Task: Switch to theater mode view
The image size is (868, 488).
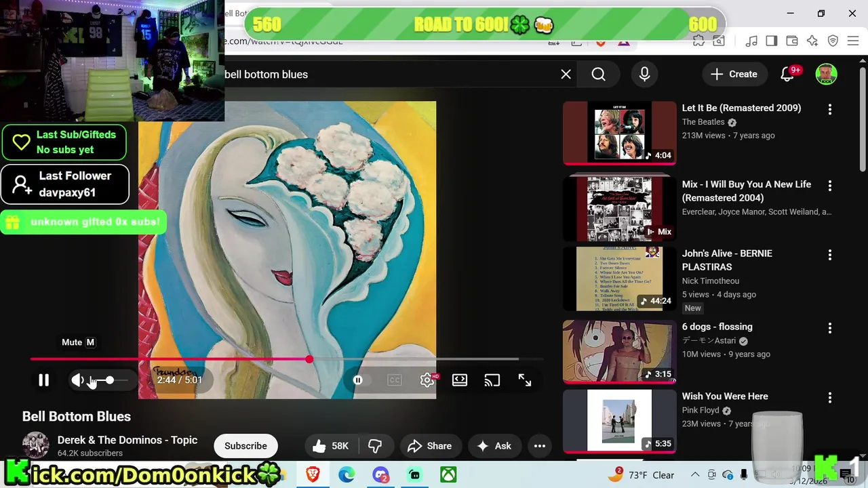Action: [x=460, y=380]
